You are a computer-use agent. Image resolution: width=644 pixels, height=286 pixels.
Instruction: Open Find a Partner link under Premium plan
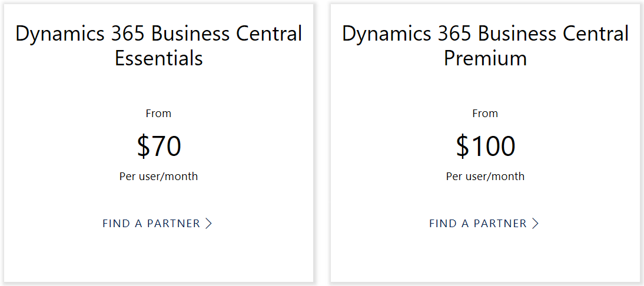click(478, 224)
